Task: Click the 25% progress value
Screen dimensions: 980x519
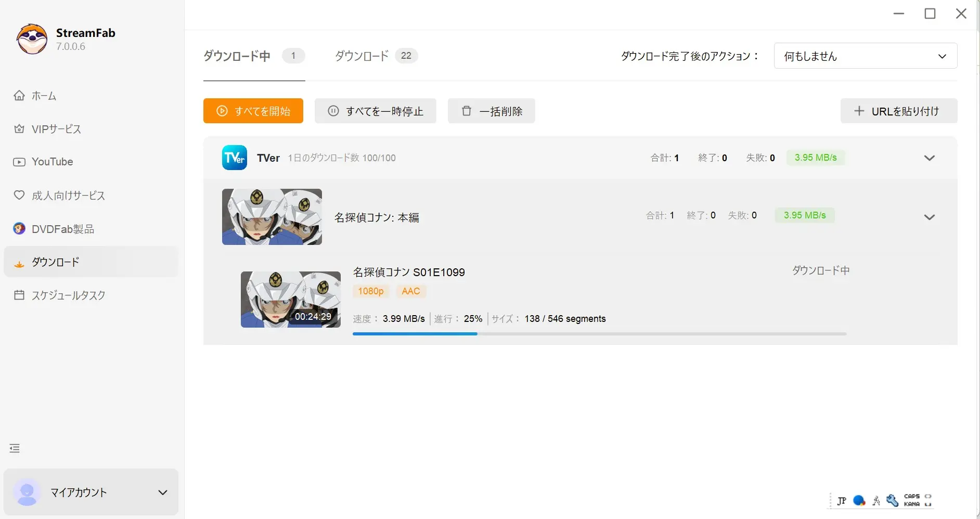Action: pos(473,319)
